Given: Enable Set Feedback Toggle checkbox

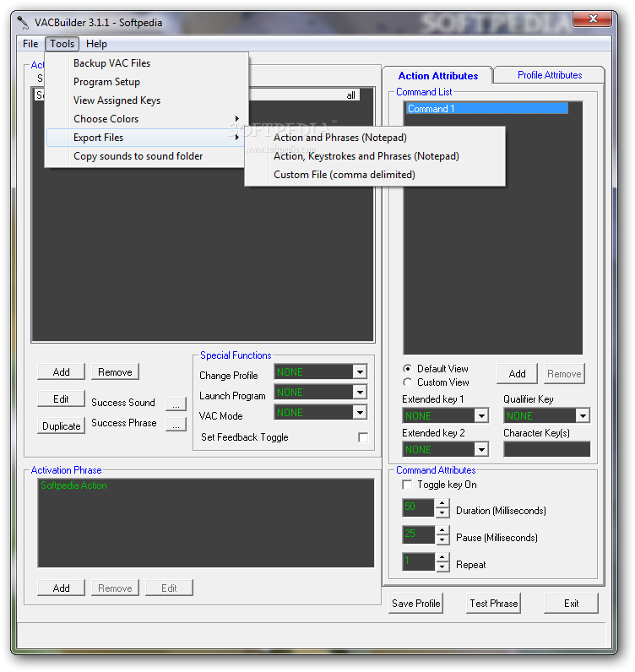Looking at the screenshot, I should point(363,437).
